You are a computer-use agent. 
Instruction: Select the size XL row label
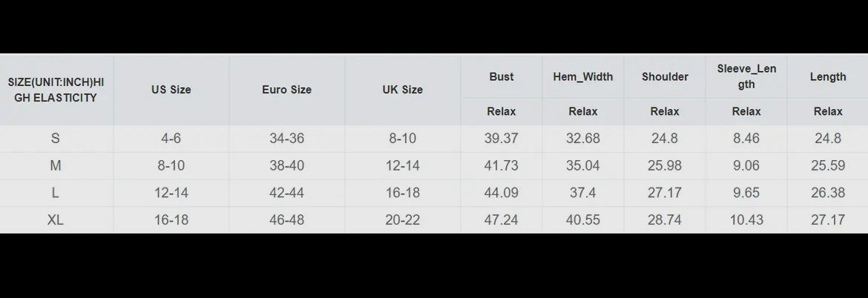pyautogui.click(x=56, y=220)
